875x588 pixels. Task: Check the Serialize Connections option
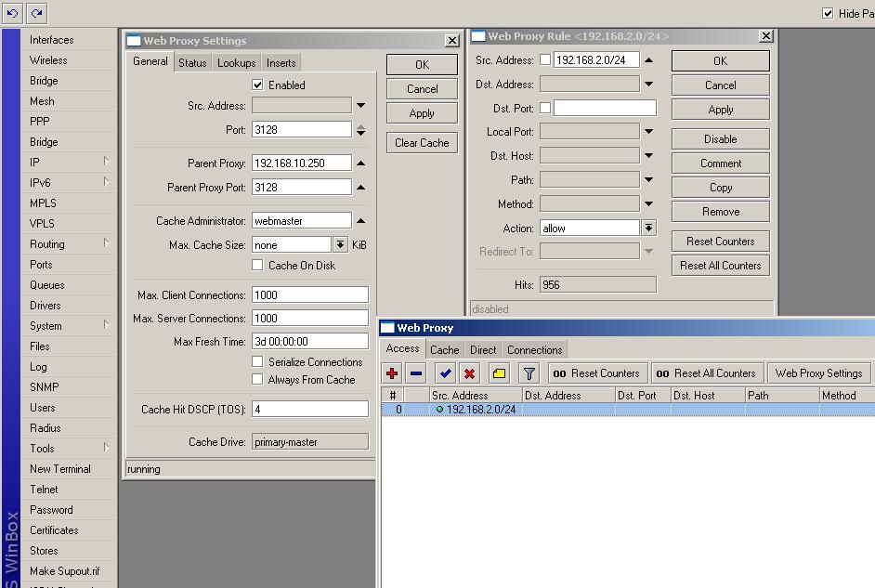coord(258,362)
